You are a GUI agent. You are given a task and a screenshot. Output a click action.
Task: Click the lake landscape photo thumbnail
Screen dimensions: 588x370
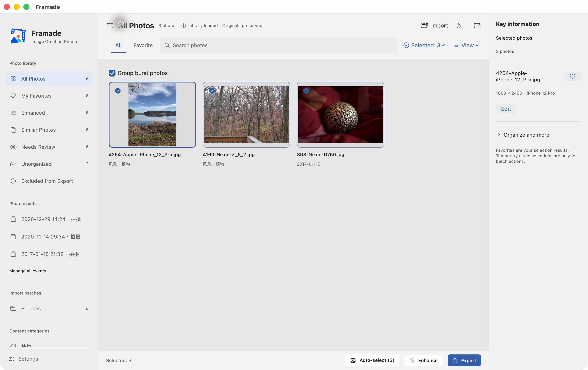point(152,115)
